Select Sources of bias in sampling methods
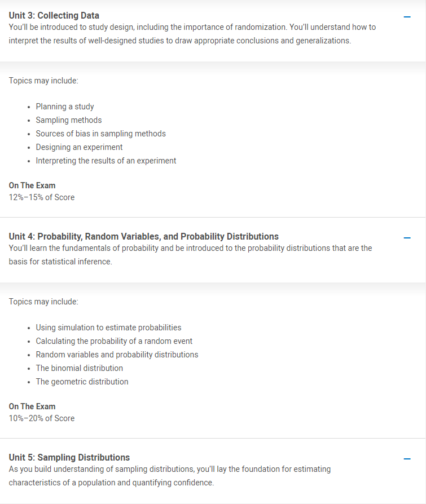 (x=100, y=134)
